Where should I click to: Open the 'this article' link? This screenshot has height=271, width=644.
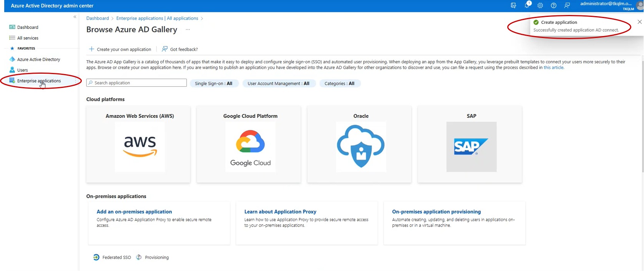click(x=553, y=68)
